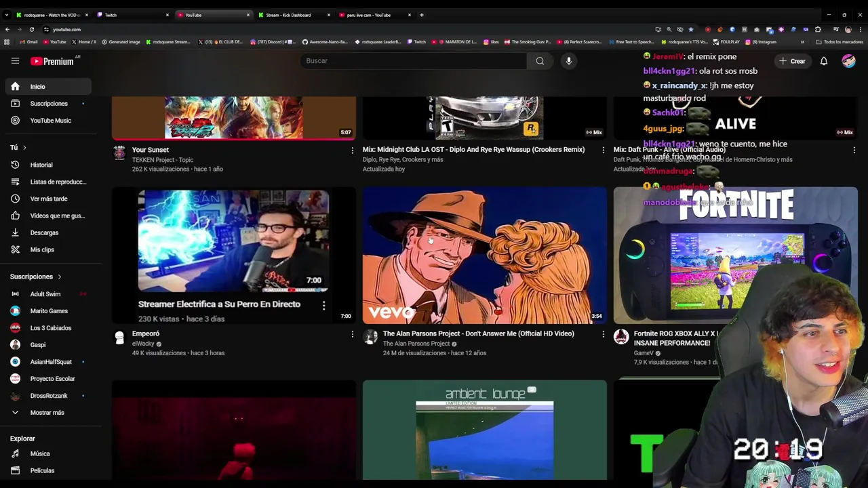Open options menu for Your Sunset video

(x=352, y=150)
